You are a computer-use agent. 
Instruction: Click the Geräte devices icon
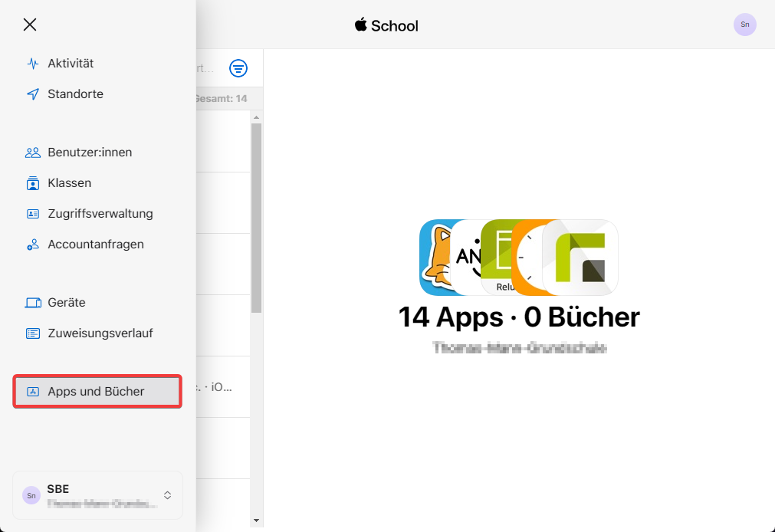point(33,303)
